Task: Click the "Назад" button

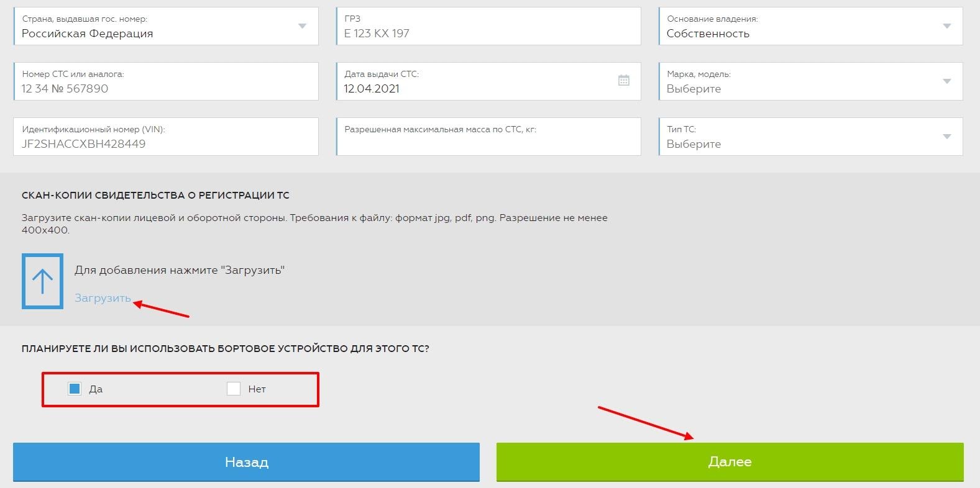Action: [x=246, y=462]
